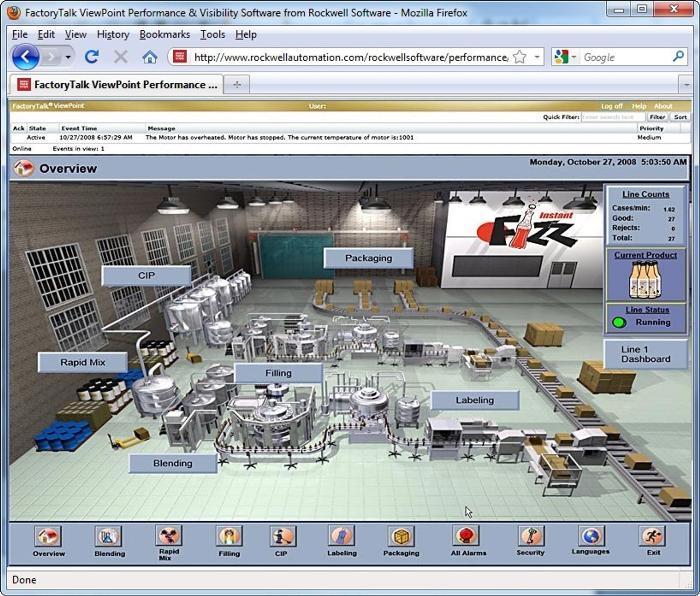Open the Bookmarks menu
700x596 pixels.
pos(164,34)
